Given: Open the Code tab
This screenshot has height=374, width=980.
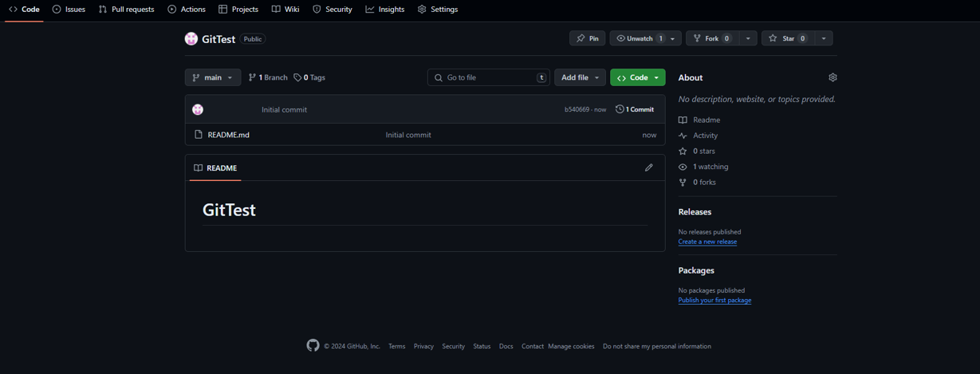Looking at the screenshot, I should 24,10.
